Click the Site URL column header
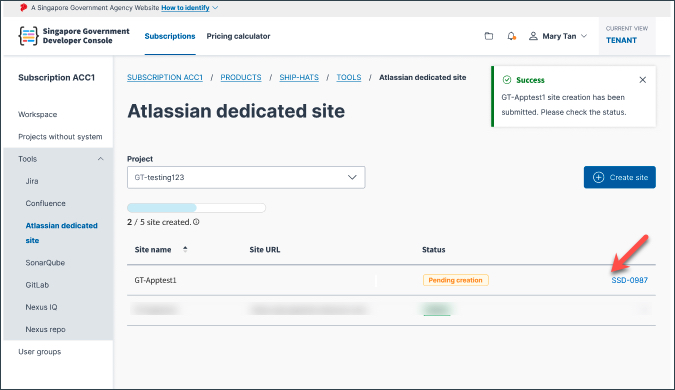Viewport: 675px width, 390px height. (265, 250)
